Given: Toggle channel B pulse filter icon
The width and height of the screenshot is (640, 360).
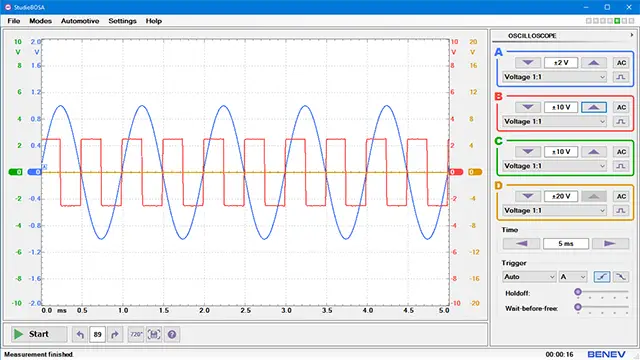Looking at the screenshot, I should (x=621, y=122).
